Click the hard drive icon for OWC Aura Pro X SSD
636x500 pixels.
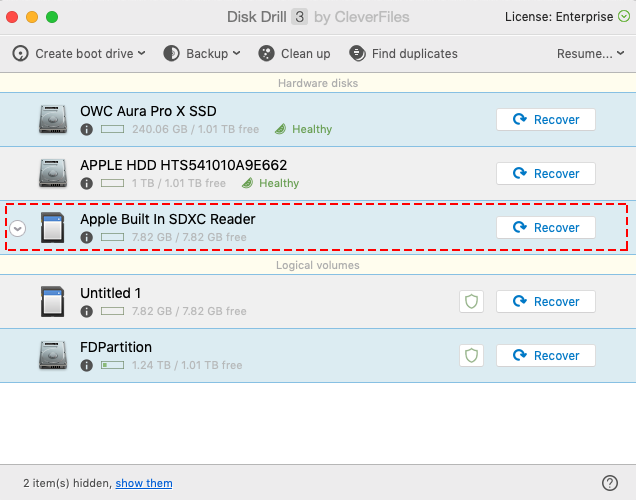coord(52,119)
